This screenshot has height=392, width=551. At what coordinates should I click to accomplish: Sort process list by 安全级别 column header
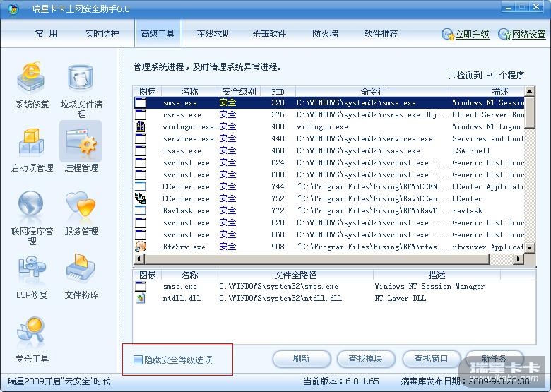point(239,91)
